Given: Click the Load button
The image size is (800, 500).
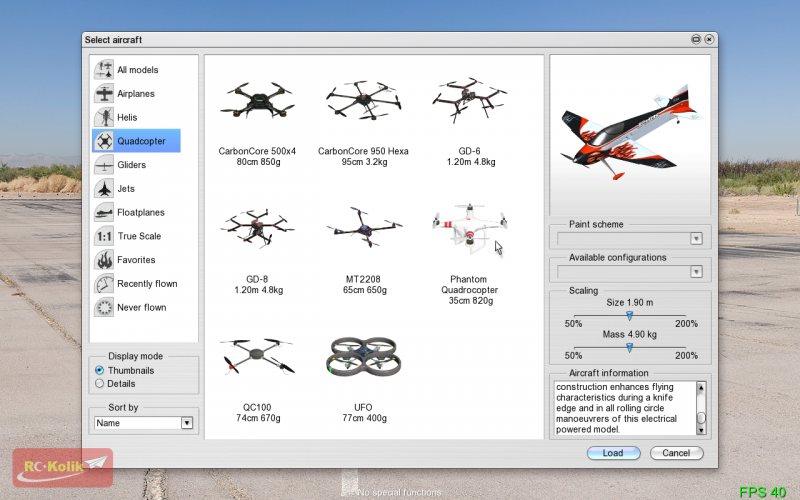Looking at the screenshot, I should click(x=613, y=453).
